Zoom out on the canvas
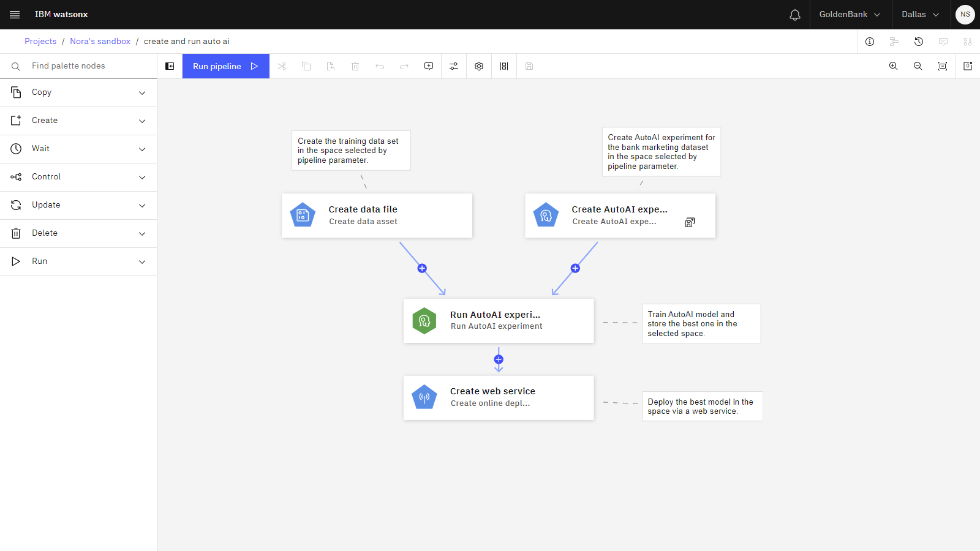The width and height of the screenshot is (980, 551). [x=918, y=66]
